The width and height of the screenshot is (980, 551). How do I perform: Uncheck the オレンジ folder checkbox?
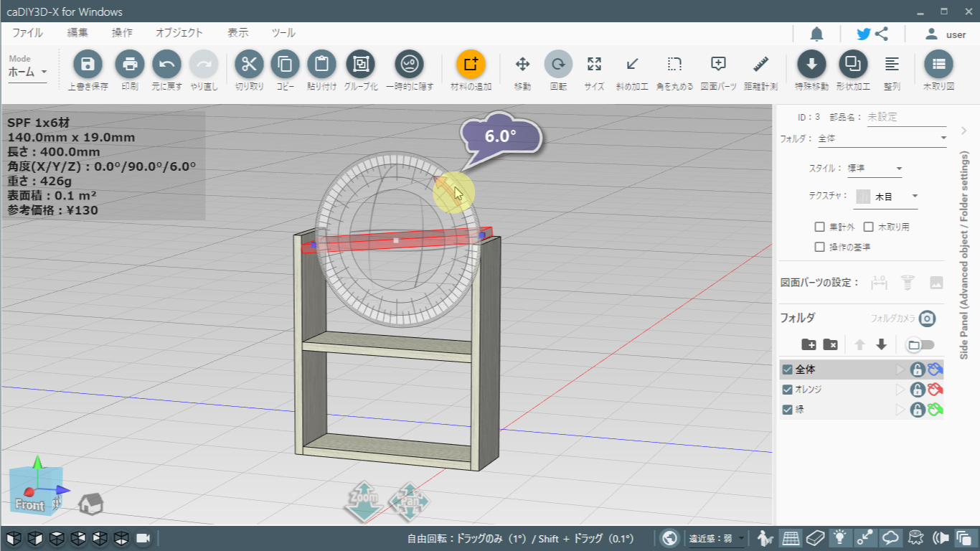(x=788, y=390)
